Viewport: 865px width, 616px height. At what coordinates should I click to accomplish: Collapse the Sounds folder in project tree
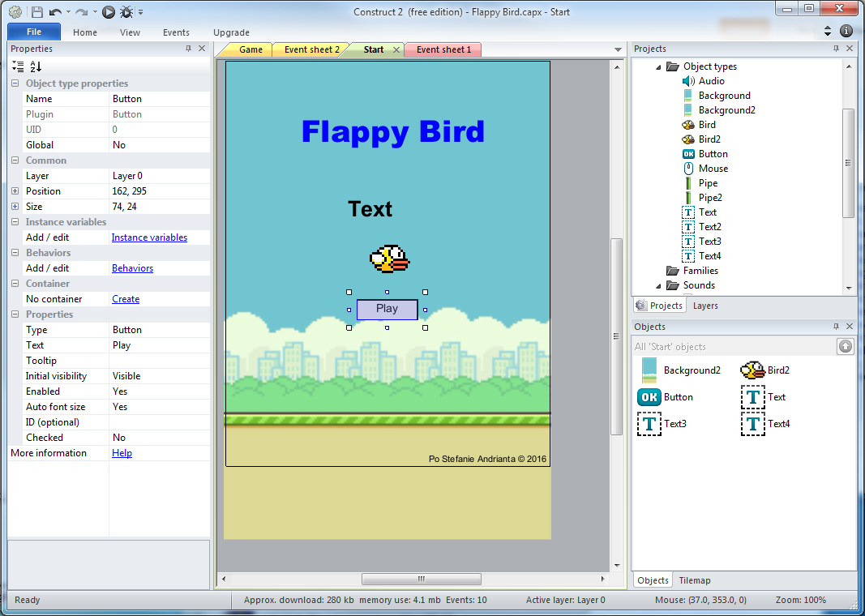click(658, 285)
